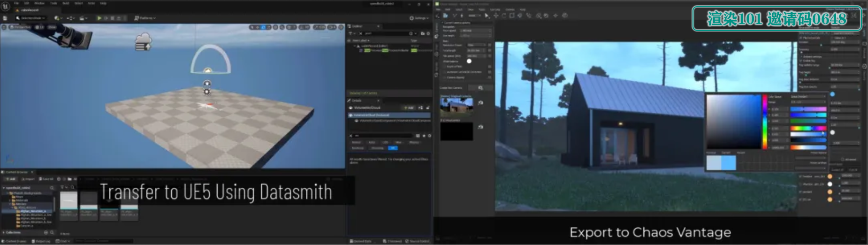Click the open file icon in Vantage toolbar
Viewport: 868px width, 245px height.
pyautogui.click(x=445, y=15)
